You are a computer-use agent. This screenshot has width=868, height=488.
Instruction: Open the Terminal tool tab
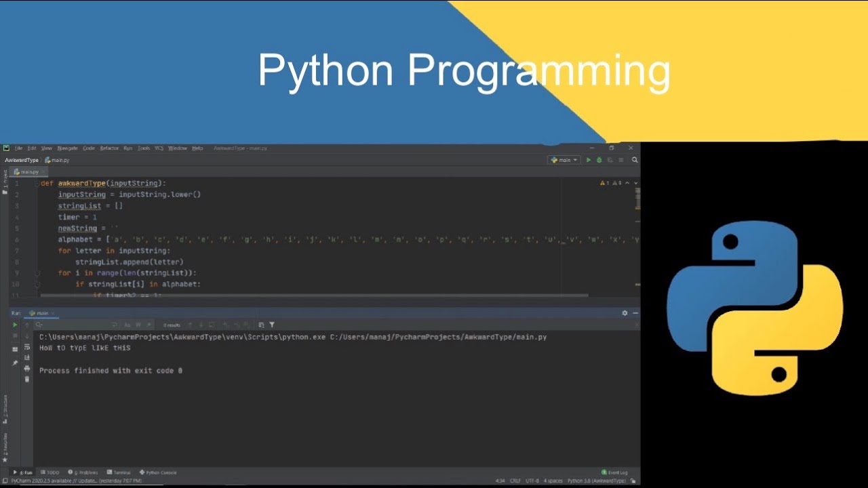coord(119,472)
